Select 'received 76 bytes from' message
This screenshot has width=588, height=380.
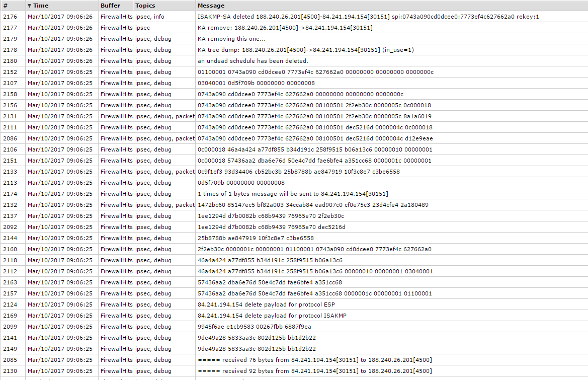tap(315, 360)
